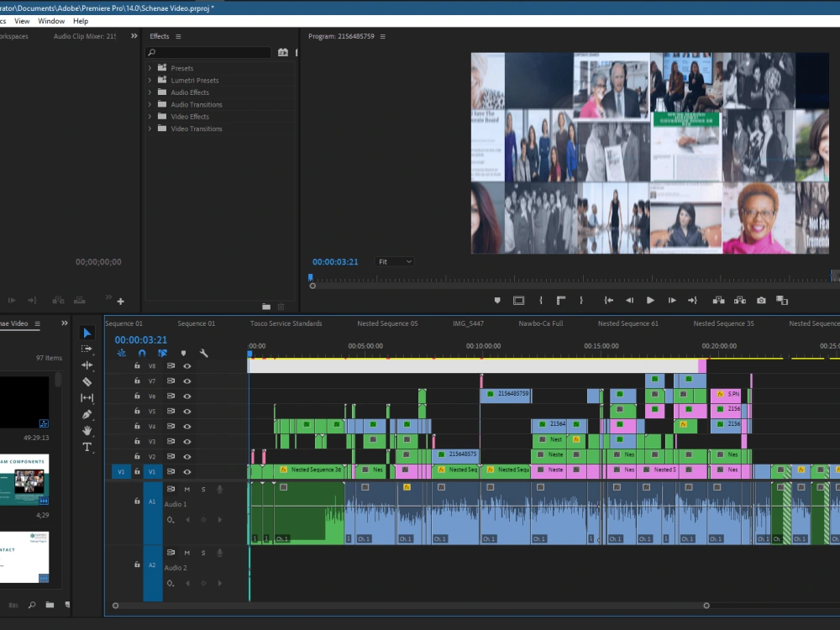
Task: Click timeline timecode 00:00:03:21
Action: coord(141,339)
